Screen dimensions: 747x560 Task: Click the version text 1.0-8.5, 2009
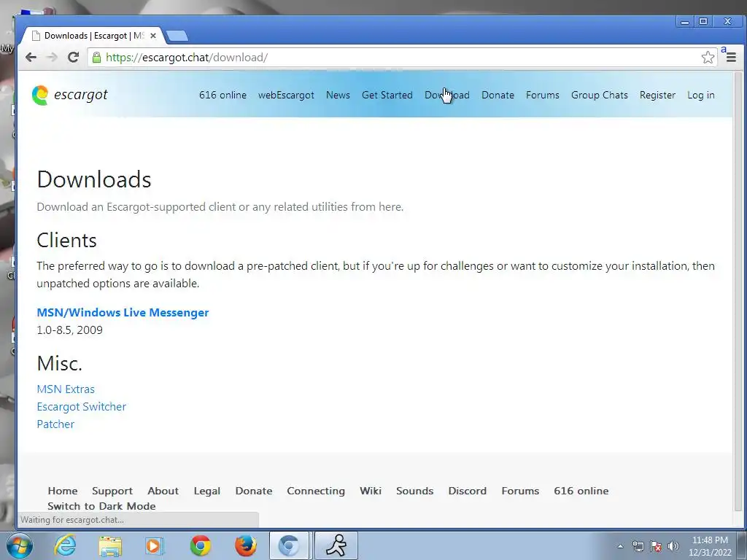click(x=69, y=330)
